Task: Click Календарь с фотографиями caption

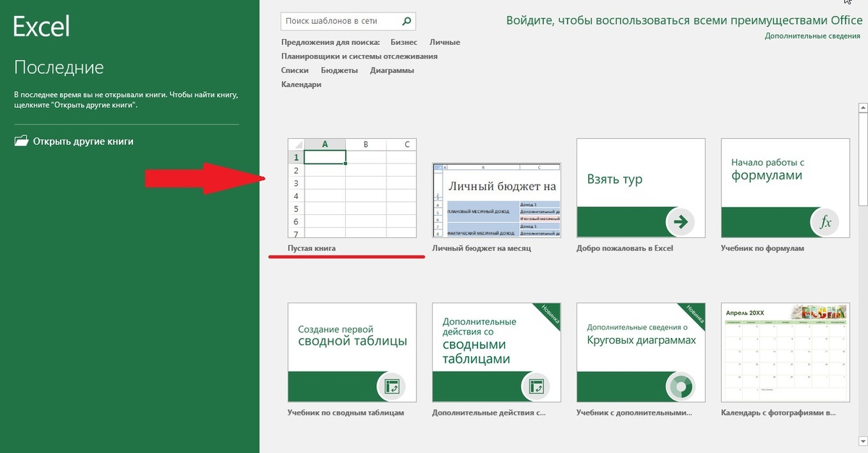Action: 779,412
